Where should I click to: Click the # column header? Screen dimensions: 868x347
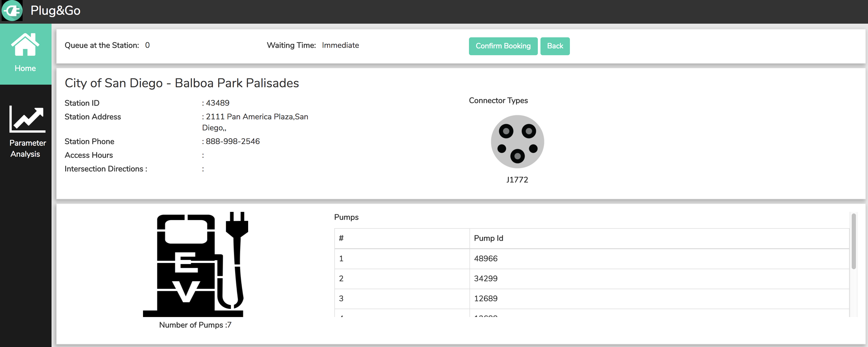[341, 238]
